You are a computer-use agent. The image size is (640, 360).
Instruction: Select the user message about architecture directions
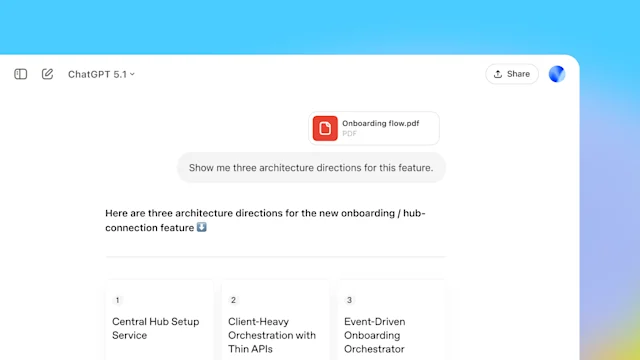click(311, 168)
